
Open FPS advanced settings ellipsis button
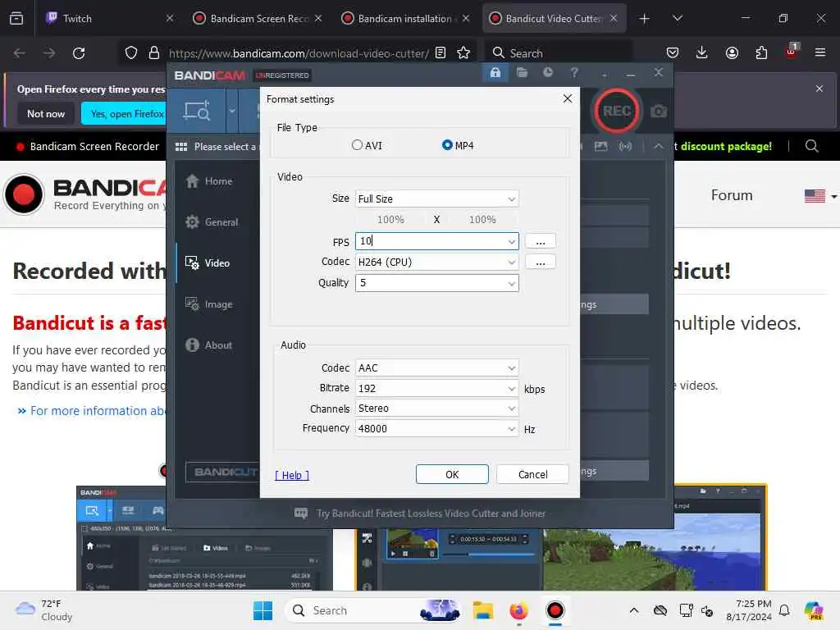[x=540, y=241]
